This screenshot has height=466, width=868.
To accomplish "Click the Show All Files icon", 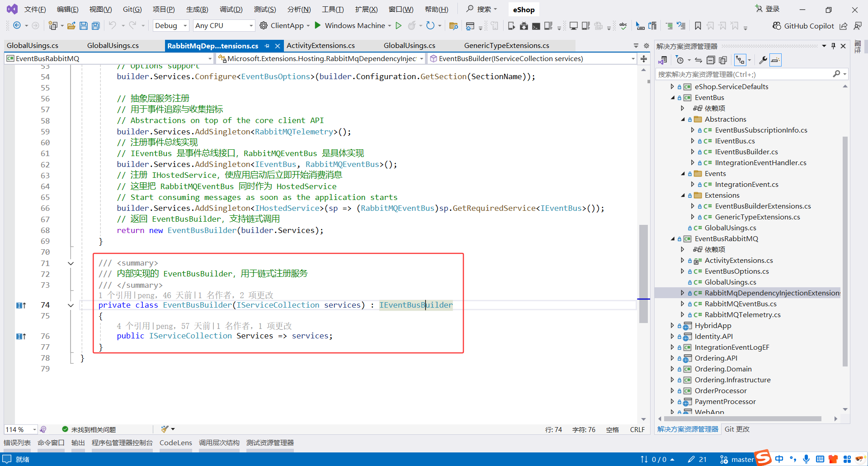I will (723, 60).
